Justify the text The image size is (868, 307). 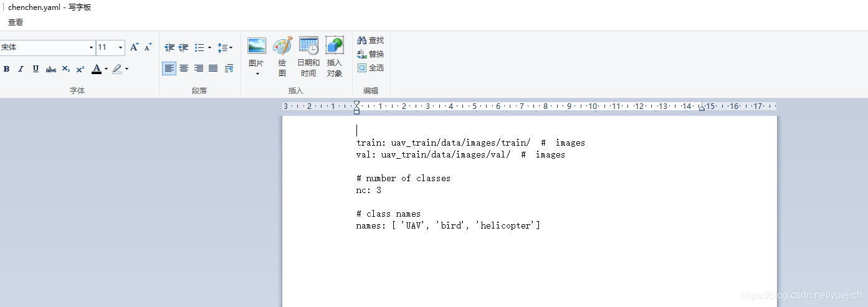click(213, 68)
